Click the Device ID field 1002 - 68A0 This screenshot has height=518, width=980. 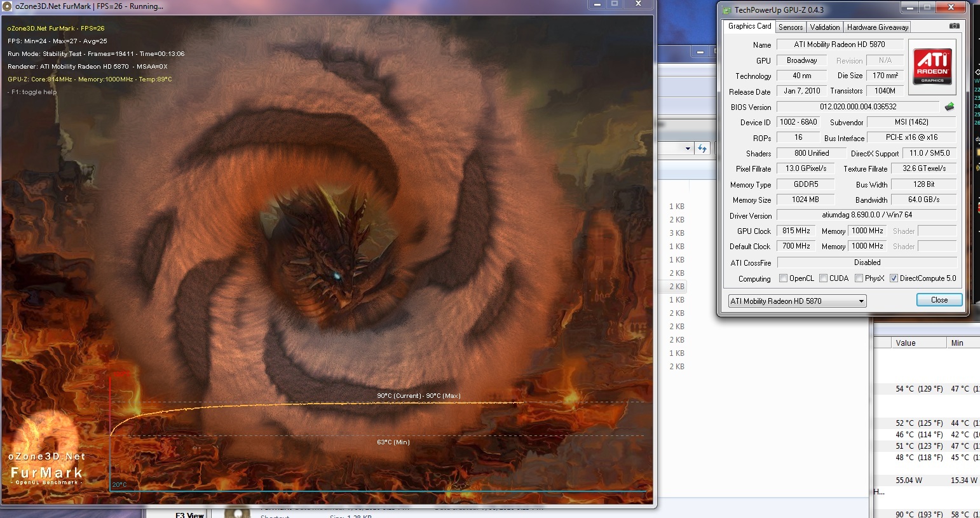798,122
